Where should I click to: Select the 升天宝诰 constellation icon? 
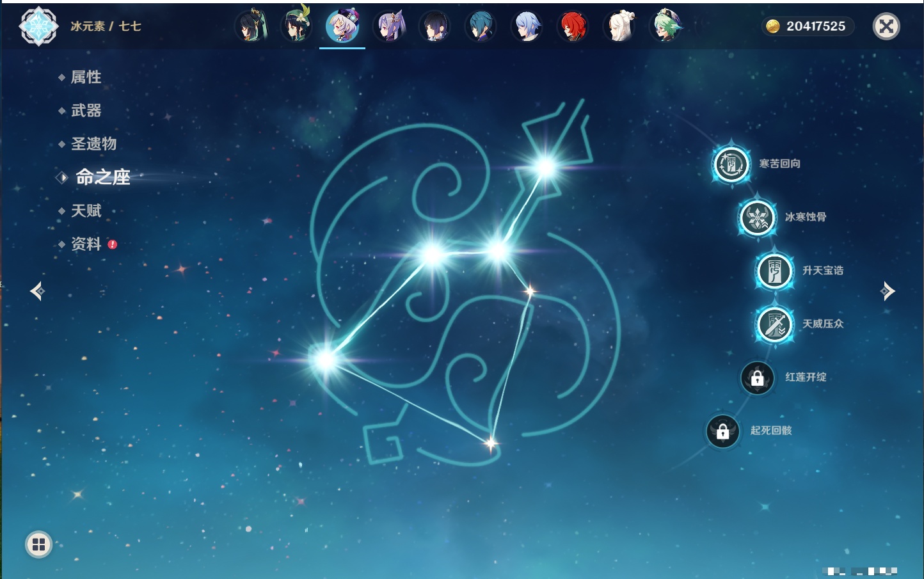tap(774, 271)
